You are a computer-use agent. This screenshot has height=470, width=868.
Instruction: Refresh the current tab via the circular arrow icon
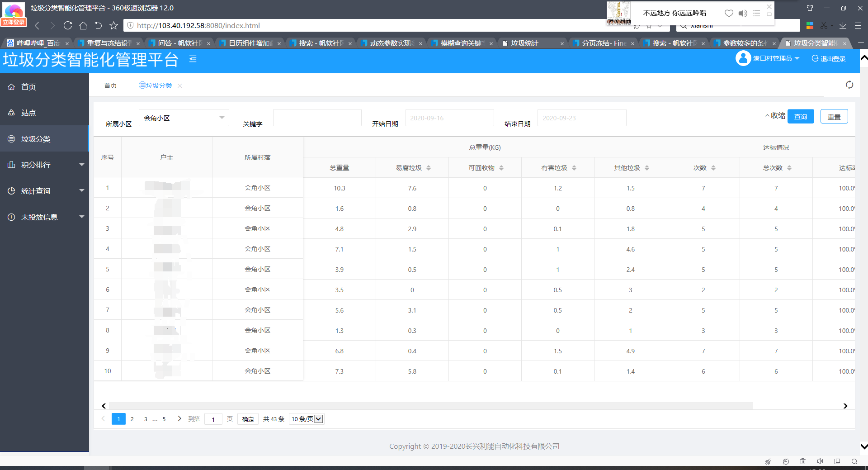pyautogui.click(x=849, y=85)
